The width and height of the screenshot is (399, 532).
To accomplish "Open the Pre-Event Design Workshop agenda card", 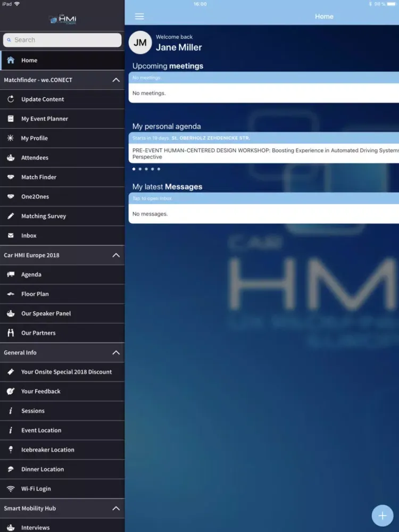I will click(x=264, y=147).
